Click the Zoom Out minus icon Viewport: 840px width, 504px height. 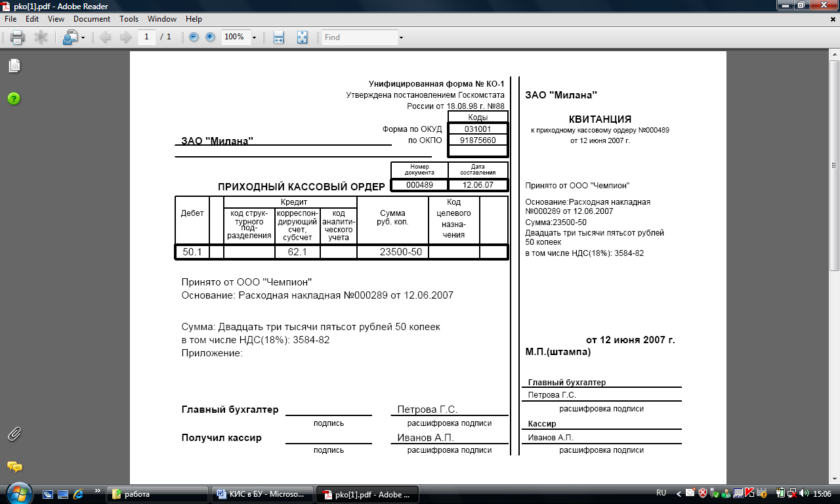point(194,37)
